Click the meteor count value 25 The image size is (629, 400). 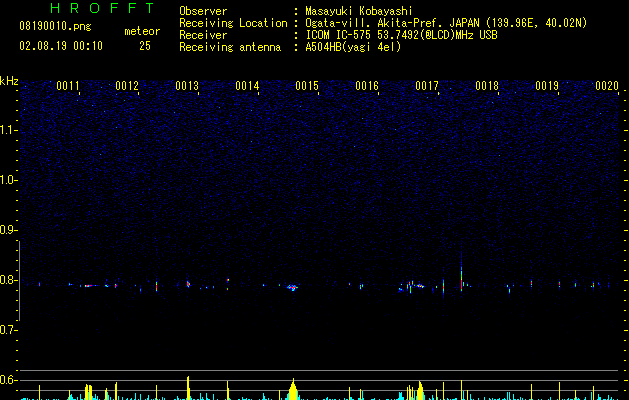[x=145, y=46]
